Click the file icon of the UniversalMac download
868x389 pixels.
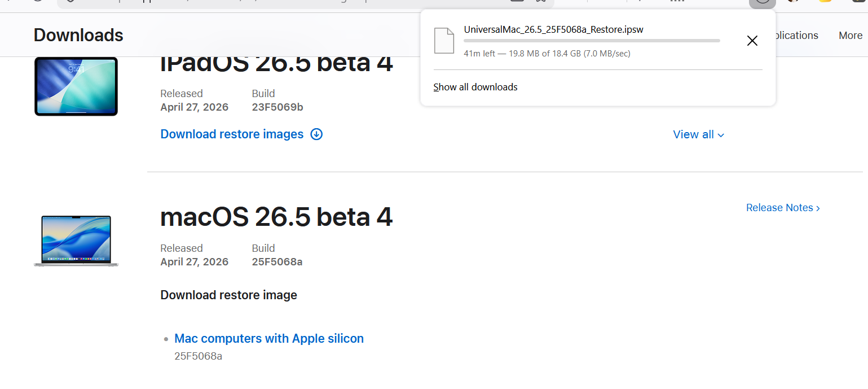(444, 41)
